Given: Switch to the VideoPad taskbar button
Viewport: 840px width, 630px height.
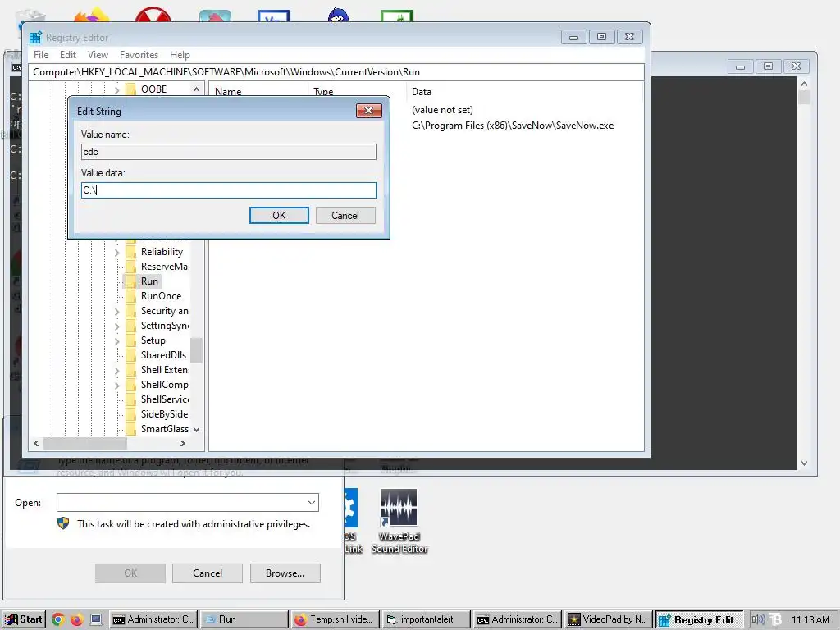Looking at the screenshot, I should coord(609,619).
